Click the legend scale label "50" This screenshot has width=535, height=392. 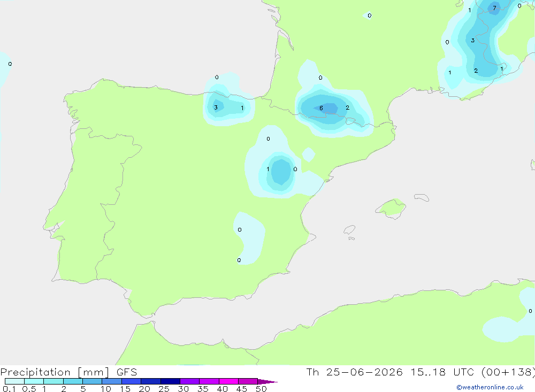click(x=261, y=389)
